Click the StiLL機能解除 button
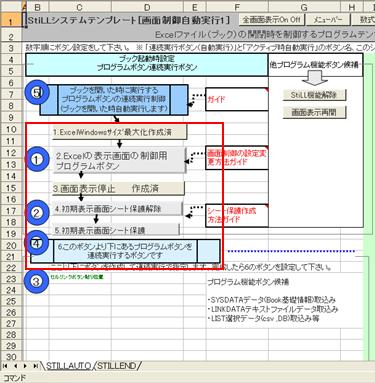The height and width of the screenshot is (383, 375). (x=314, y=95)
